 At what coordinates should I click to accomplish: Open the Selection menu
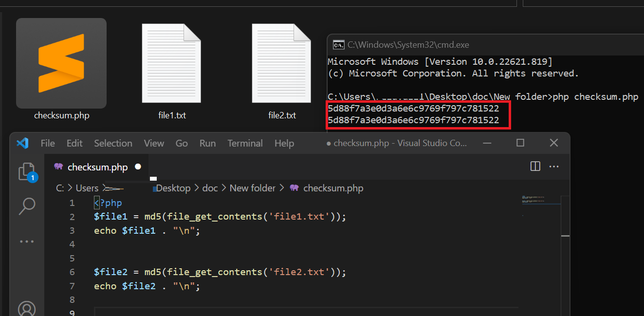[x=113, y=143]
